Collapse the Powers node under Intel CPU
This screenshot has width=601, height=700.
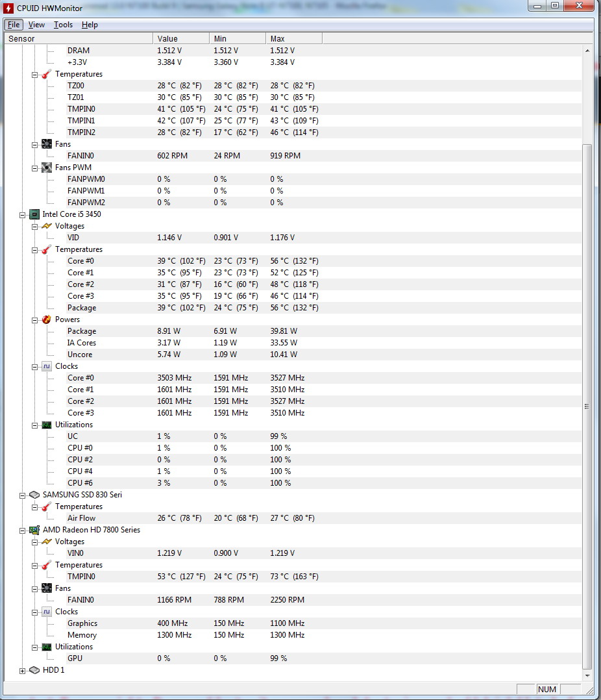click(35, 321)
